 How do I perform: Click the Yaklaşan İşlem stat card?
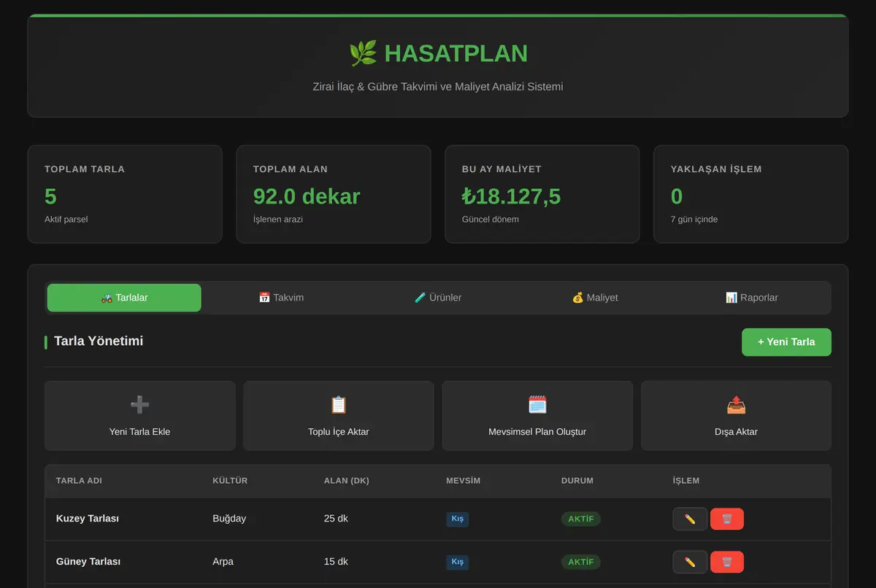click(x=751, y=194)
